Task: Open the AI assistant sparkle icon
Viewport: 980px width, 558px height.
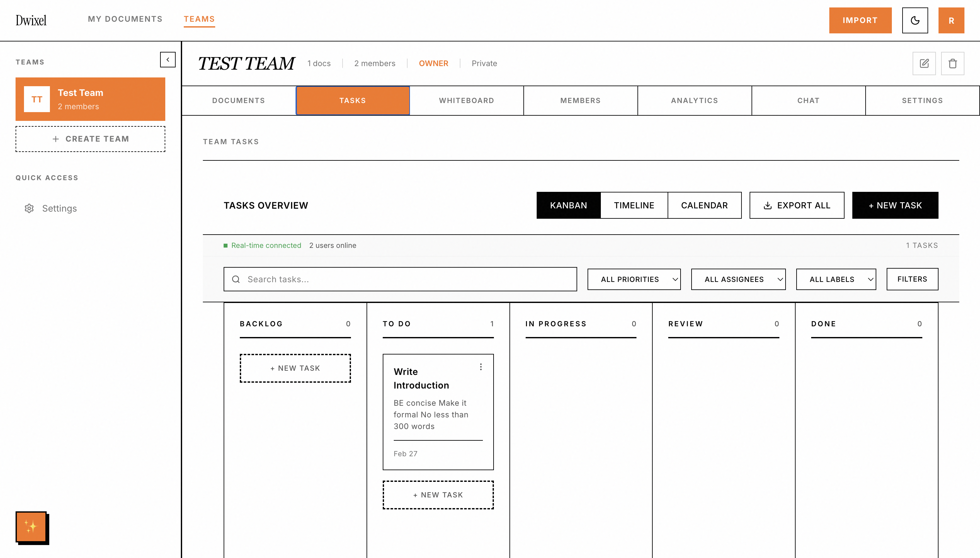Action: point(31,527)
